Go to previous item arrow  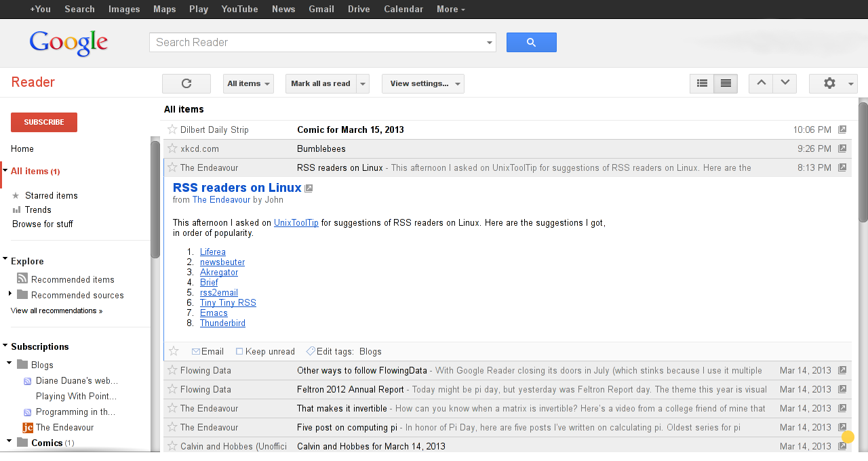[x=761, y=83]
